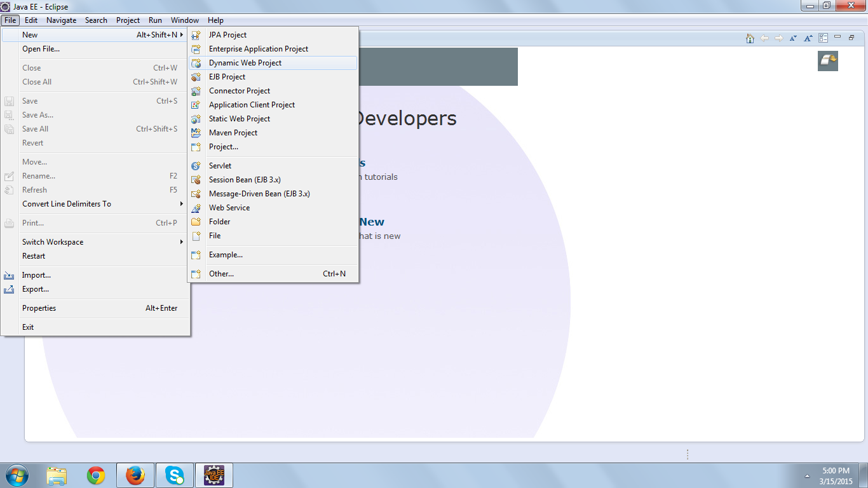868x488 pixels.
Task: Choose Connector Project
Action: tap(273, 91)
